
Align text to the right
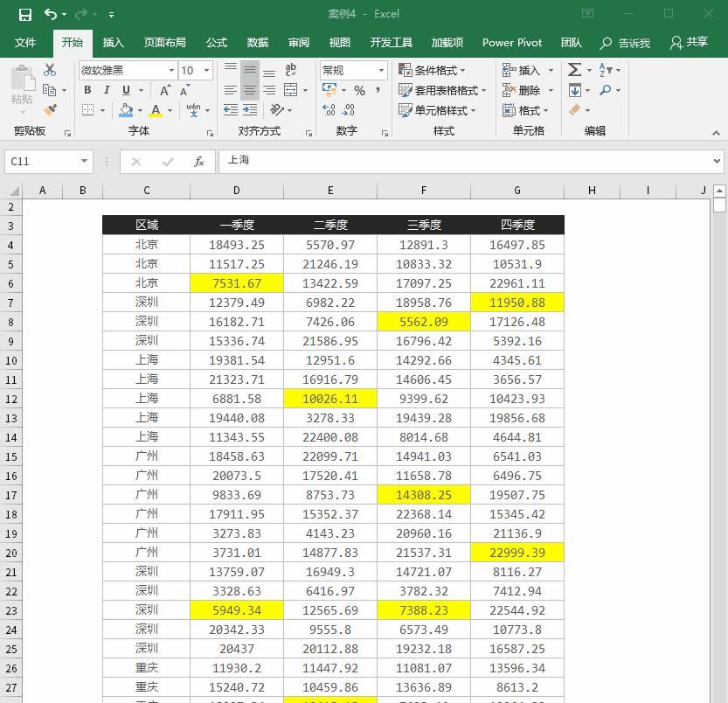pos(269,90)
